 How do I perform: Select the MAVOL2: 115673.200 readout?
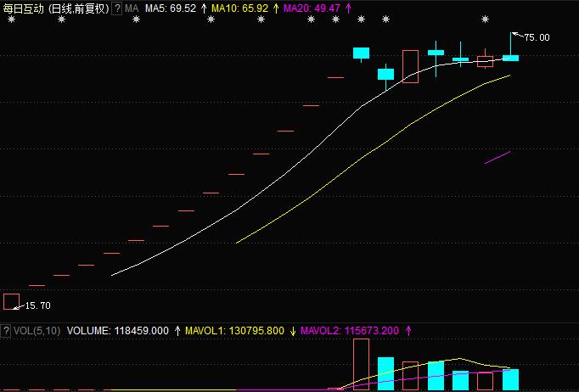coord(349,331)
